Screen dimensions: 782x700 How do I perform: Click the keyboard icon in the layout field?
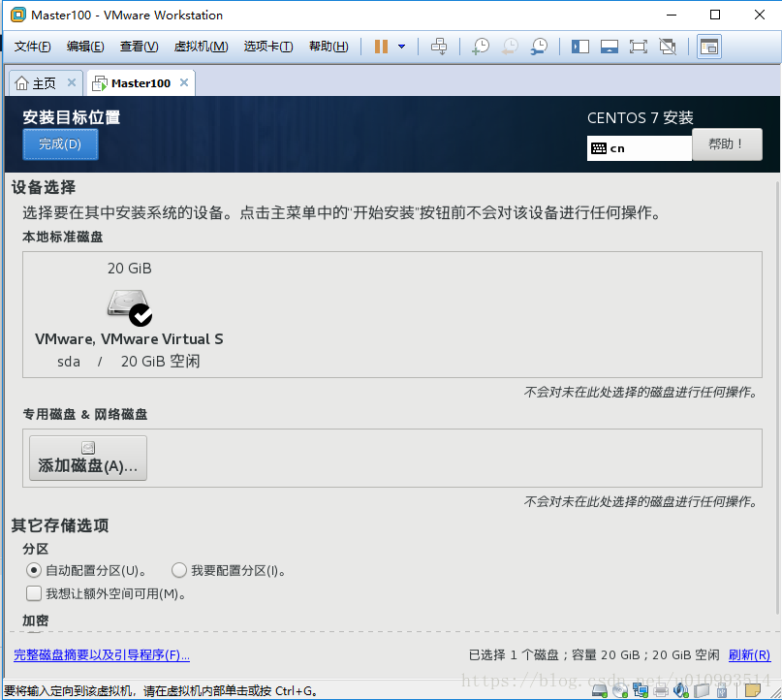(599, 148)
